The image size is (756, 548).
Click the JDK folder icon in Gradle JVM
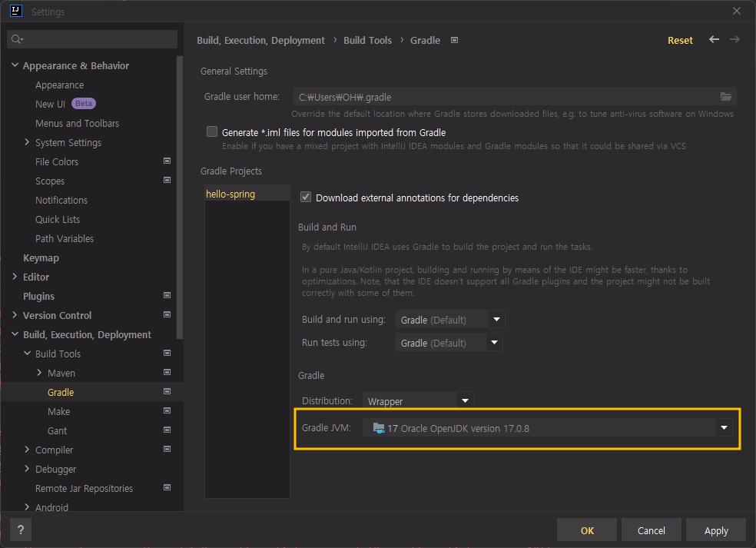pos(379,428)
